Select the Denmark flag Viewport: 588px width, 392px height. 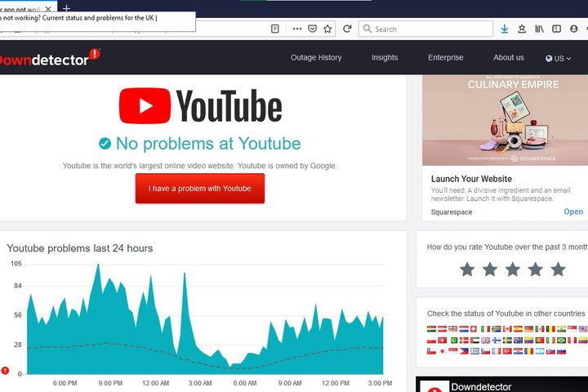(x=464, y=341)
